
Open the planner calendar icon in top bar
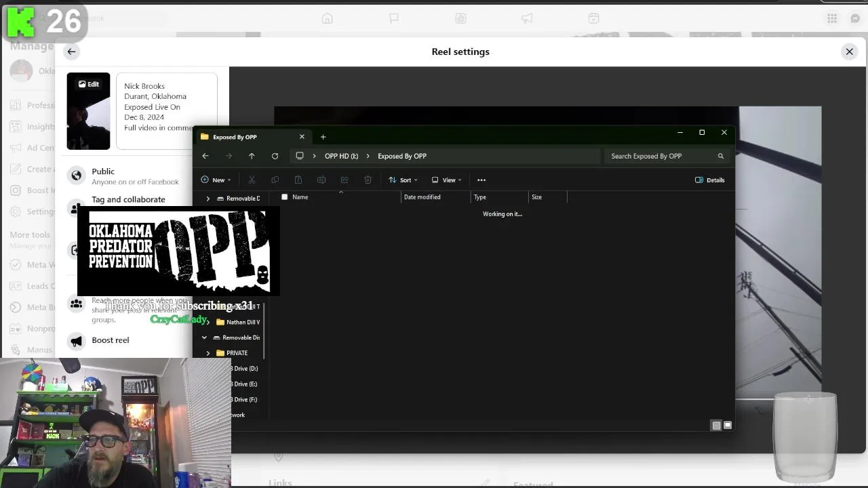[593, 18]
